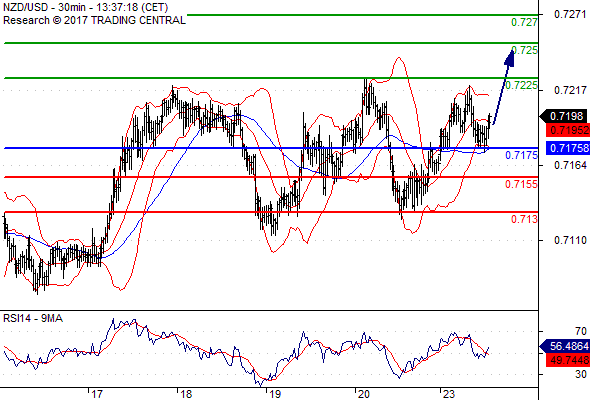Select date marker 23 on time axis

tap(449, 394)
